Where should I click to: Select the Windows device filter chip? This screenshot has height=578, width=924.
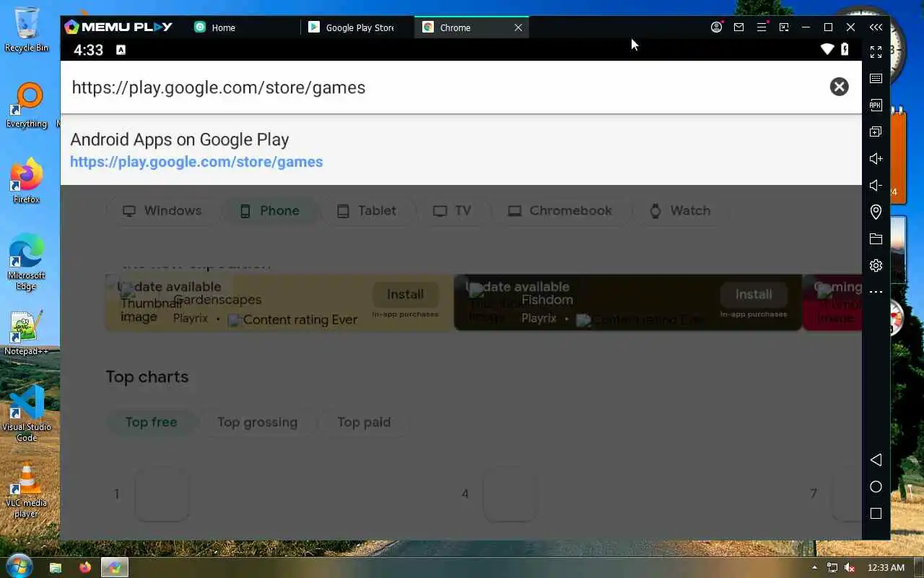(x=162, y=210)
